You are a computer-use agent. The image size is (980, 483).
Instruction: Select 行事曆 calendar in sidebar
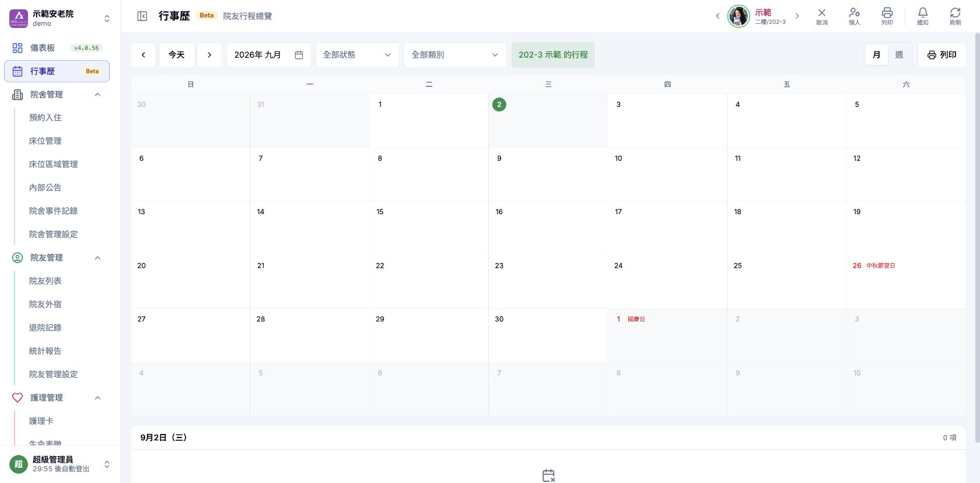click(x=57, y=71)
